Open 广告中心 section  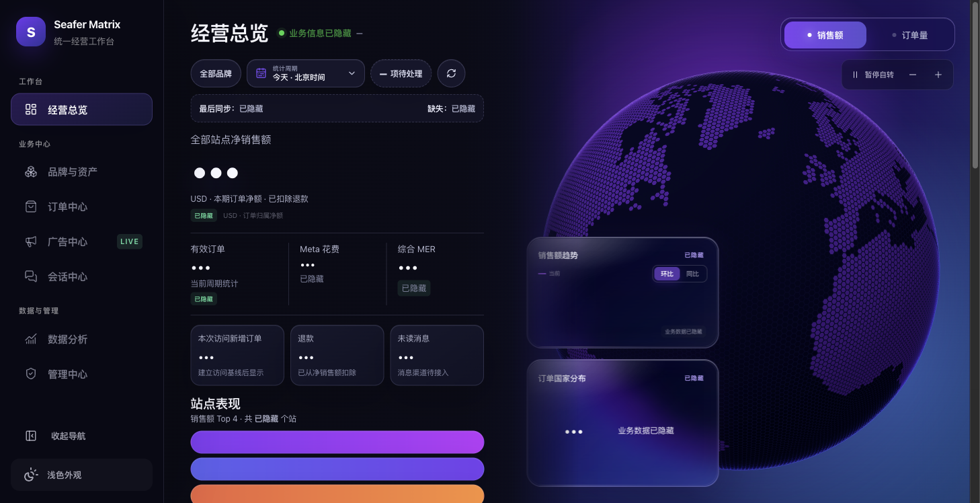click(81, 242)
